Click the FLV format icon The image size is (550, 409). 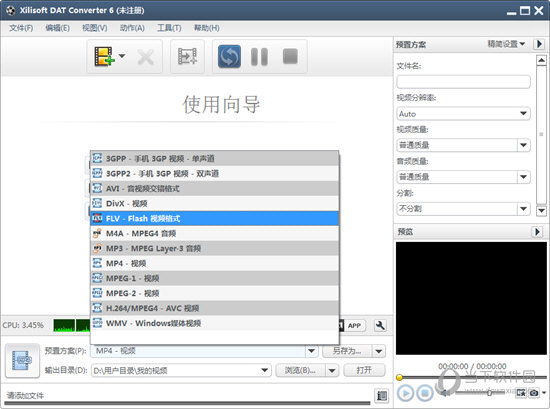(97, 218)
